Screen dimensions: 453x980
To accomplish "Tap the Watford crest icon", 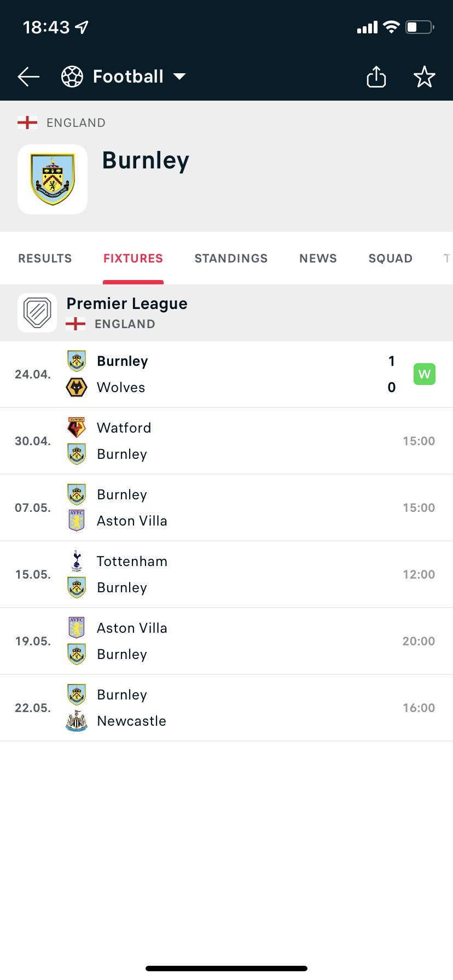I will pyautogui.click(x=77, y=428).
